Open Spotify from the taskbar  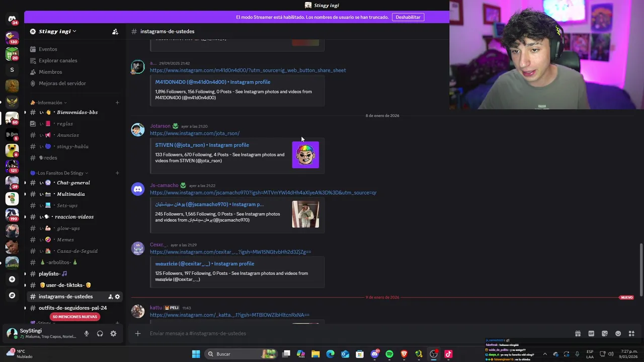point(389,354)
